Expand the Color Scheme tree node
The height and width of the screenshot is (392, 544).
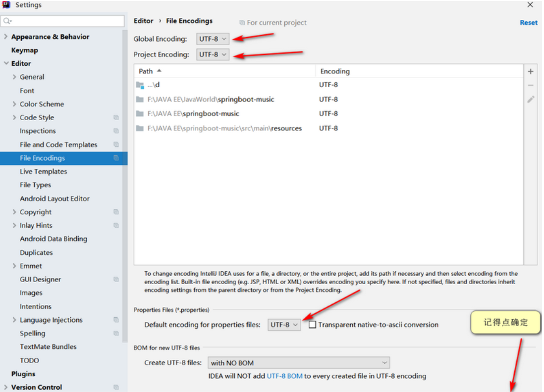[x=14, y=104]
